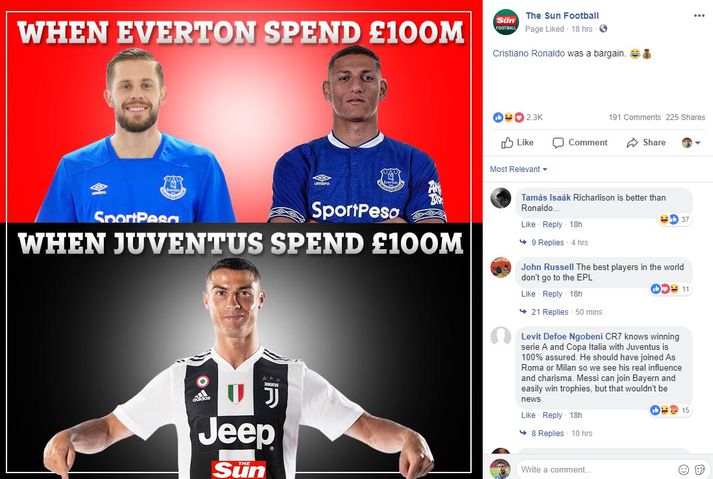Open the commenting-as profile selector dropdown
The width and height of the screenshot is (713, 479).
coord(691,143)
